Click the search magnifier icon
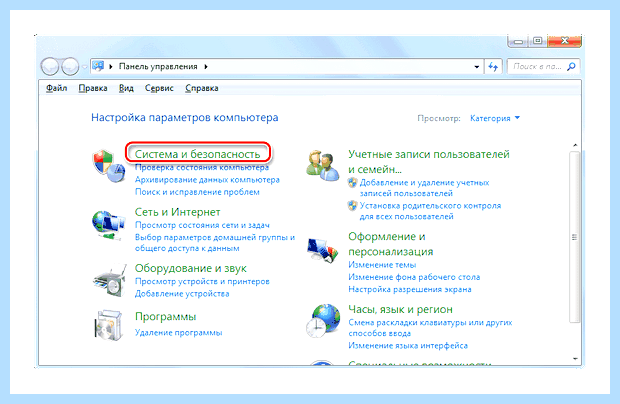Screen dimensions: 620x404 coord(571,67)
